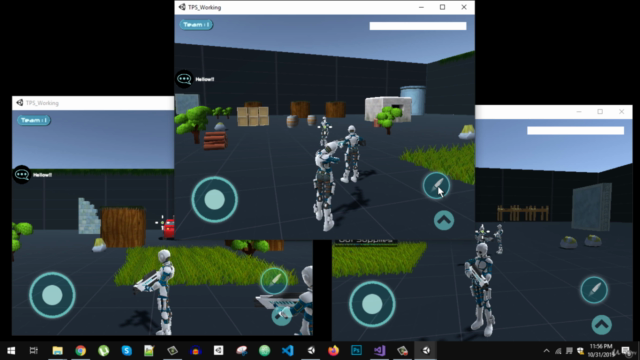Maximize the center TPS_Working window
The image size is (640, 360).
point(442,7)
